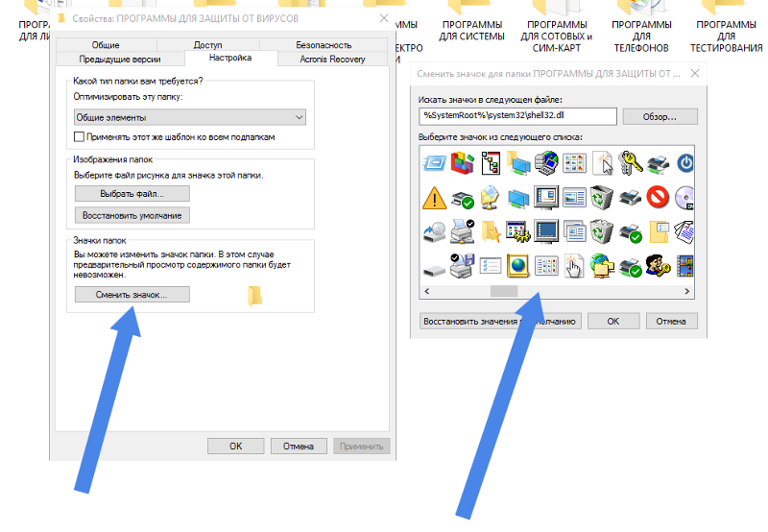Select the film strip with balloons icon
Viewport: 768px width, 532px height.
tap(685, 265)
